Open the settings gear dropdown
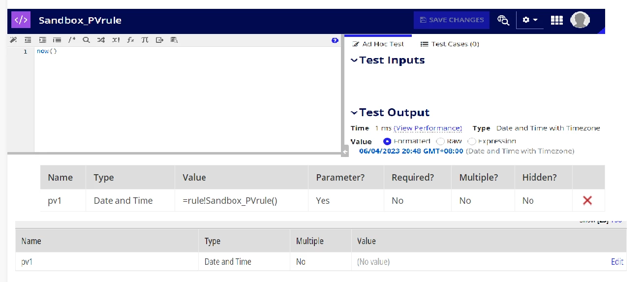 pos(530,20)
